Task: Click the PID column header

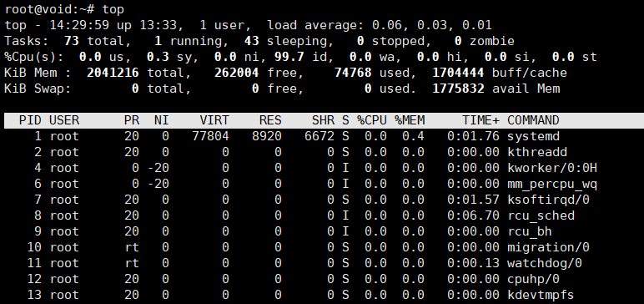Action: coord(30,120)
